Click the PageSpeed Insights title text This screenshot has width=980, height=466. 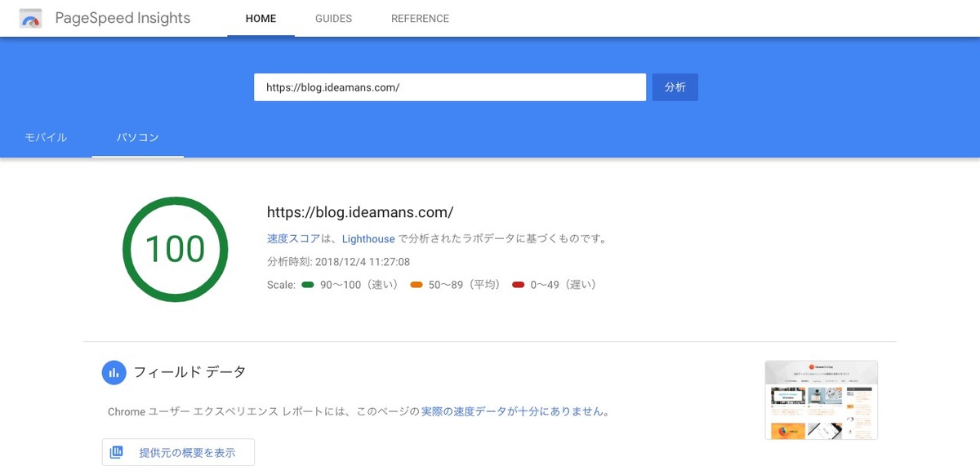pyautogui.click(x=122, y=18)
